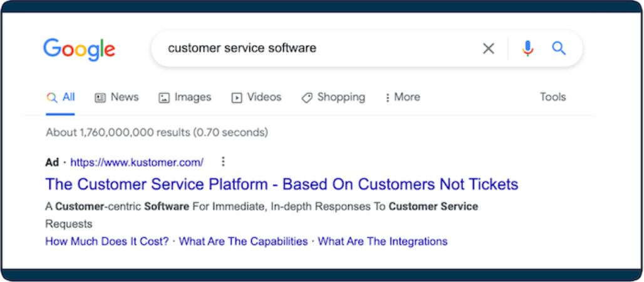
Task: Start voice search with microphone icon
Action: [x=527, y=48]
